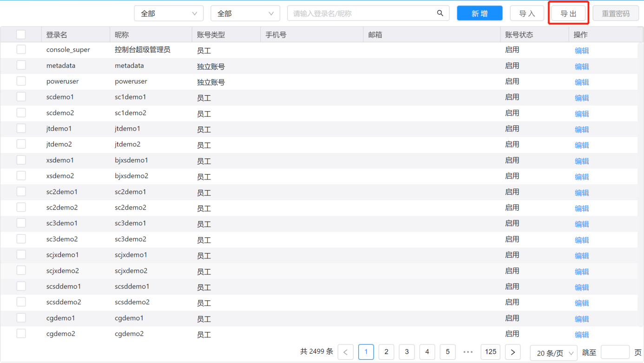
Task: Go to previous page arrow
Action: pos(346,352)
